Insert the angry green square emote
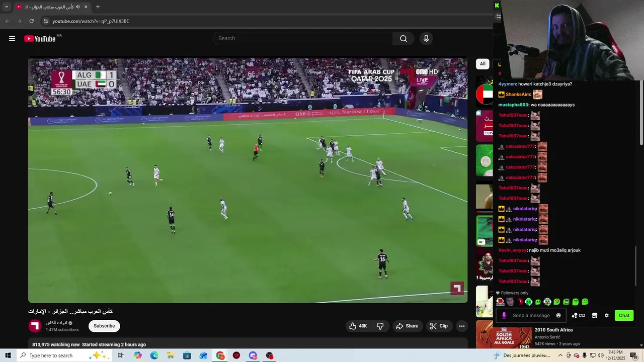This screenshot has width=644, height=362. (x=566, y=302)
